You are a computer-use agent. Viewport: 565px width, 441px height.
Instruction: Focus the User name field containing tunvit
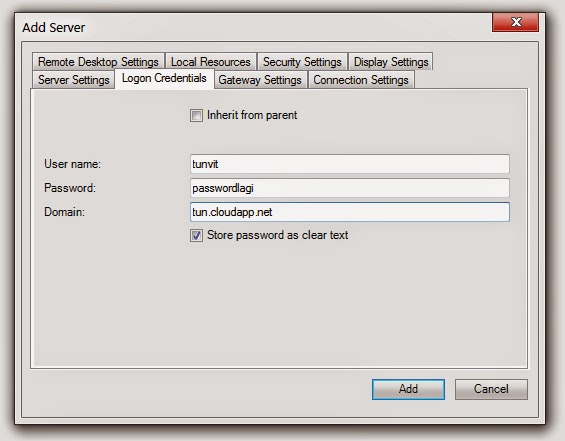350,164
